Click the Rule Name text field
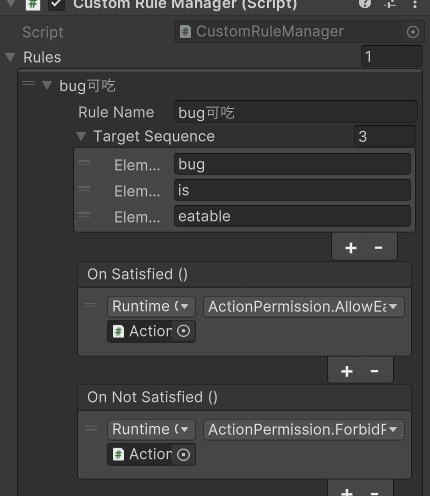This screenshot has height=496, width=430. point(296,112)
